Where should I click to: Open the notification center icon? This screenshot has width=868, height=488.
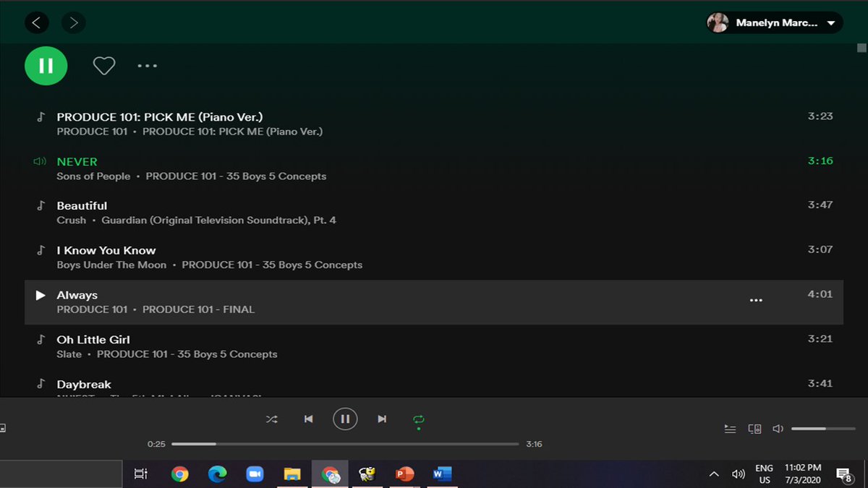844,474
